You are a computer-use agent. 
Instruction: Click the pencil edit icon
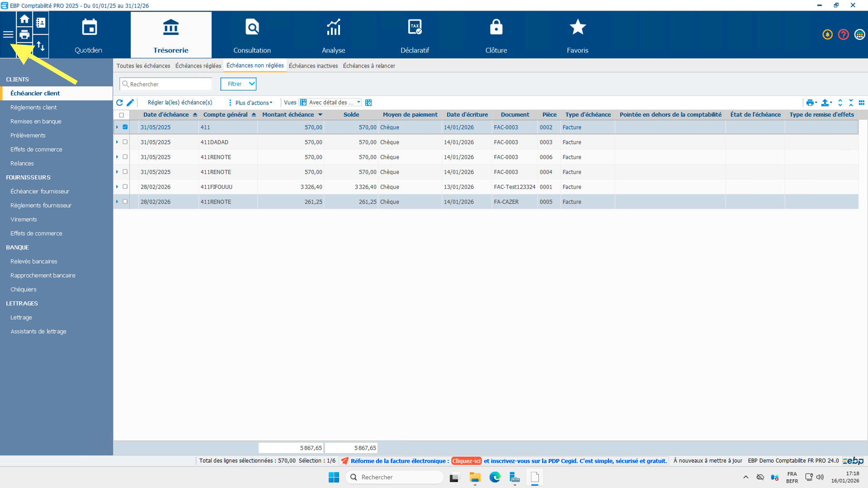point(130,103)
